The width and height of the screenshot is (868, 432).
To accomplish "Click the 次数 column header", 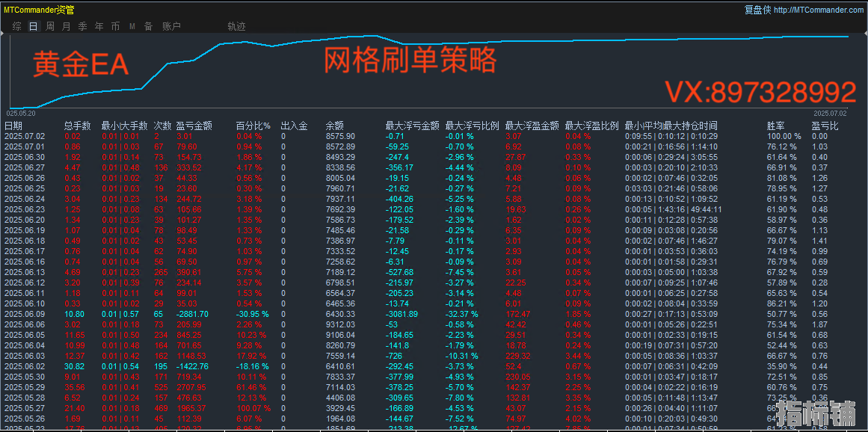I will pyautogui.click(x=162, y=126).
